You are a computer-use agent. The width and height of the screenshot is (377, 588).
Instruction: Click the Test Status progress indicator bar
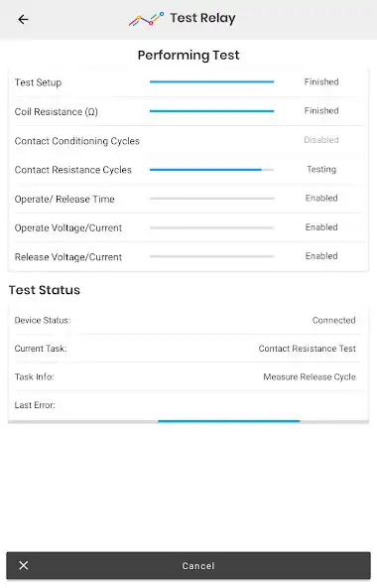pyautogui.click(x=188, y=421)
